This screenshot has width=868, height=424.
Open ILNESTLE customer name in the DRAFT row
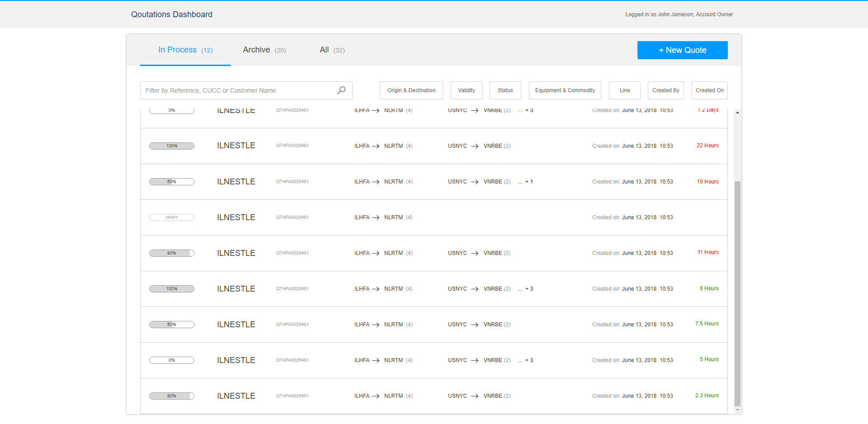tap(236, 217)
